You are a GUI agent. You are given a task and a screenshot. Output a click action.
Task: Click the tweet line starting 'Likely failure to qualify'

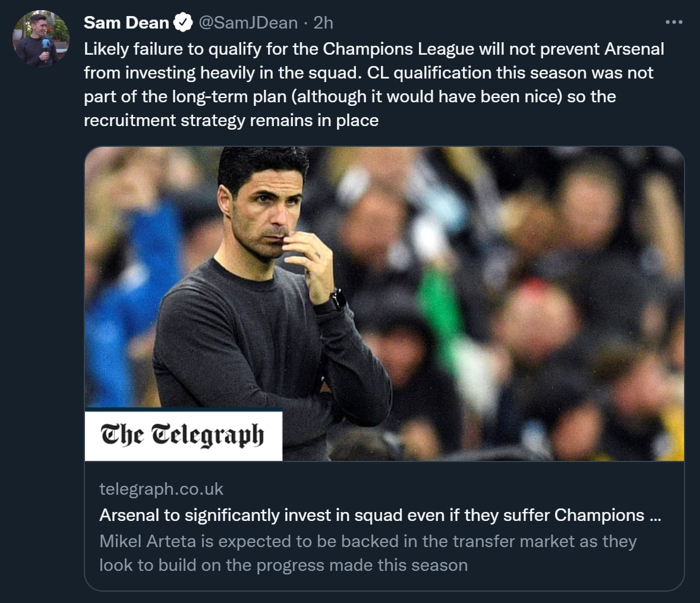pos(374,49)
